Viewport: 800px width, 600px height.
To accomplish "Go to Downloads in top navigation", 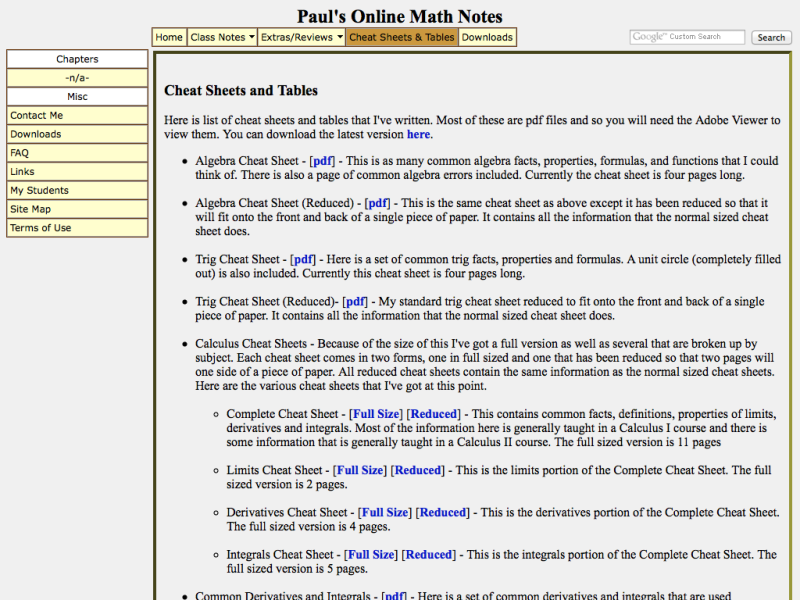I will coord(487,37).
